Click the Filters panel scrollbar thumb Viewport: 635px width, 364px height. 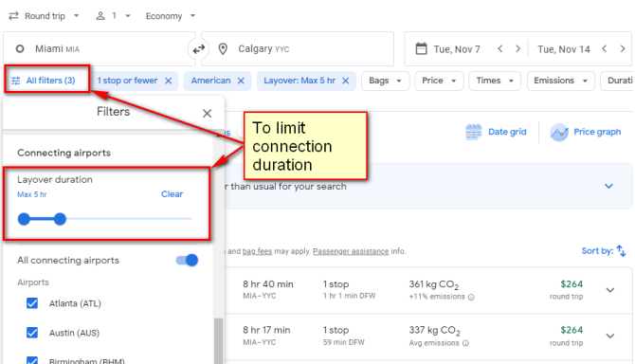(x=219, y=341)
